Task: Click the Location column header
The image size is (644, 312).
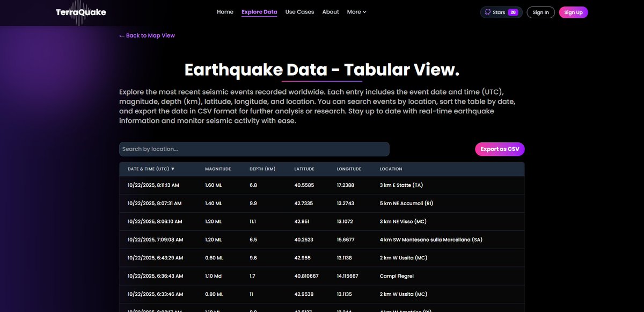Action: click(x=391, y=168)
